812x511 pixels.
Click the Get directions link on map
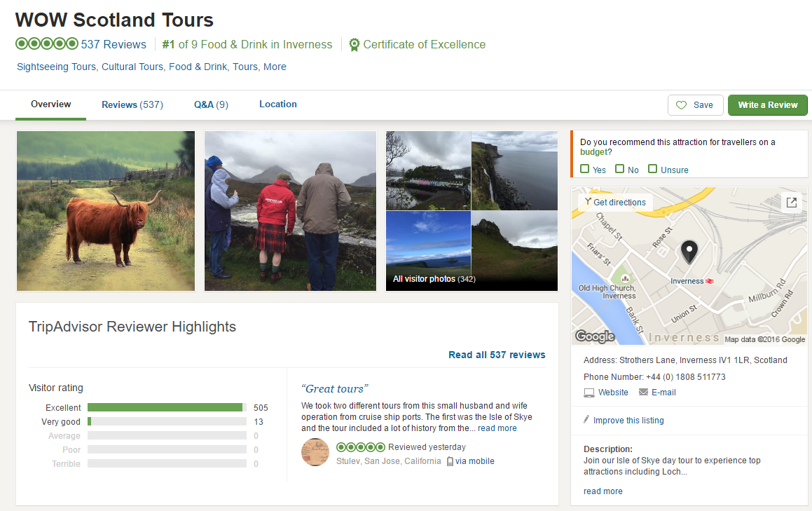(619, 202)
